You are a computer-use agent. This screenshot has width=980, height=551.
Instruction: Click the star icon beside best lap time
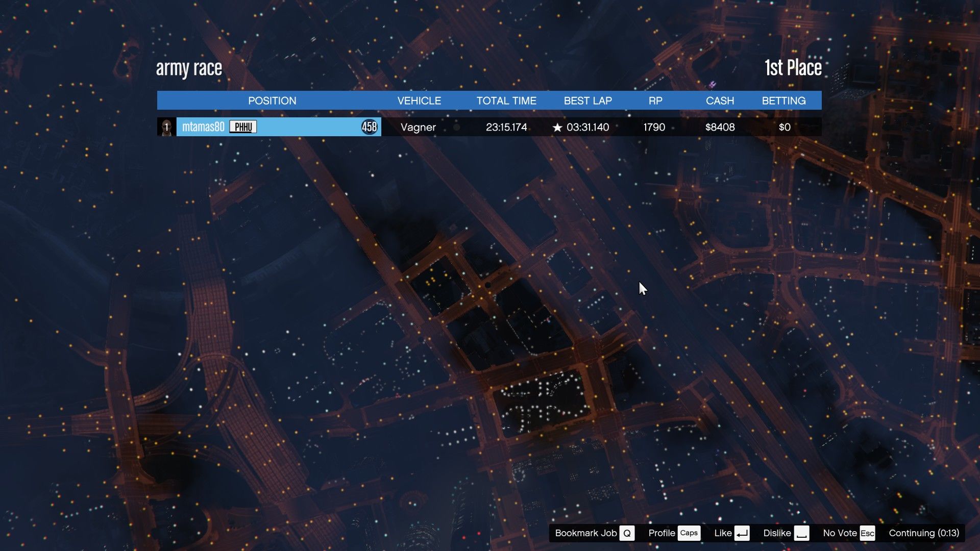click(x=557, y=128)
